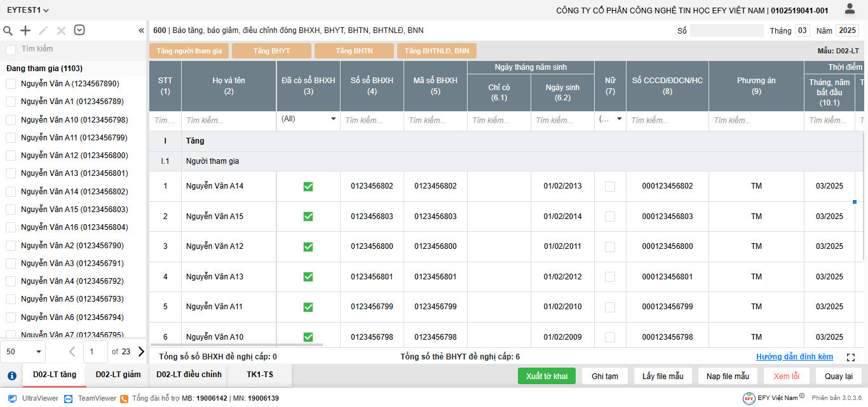The height and width of the screenshot is (407, 868).
Task: Click the blue info icon at bottom left
Action: coord(11,376)
